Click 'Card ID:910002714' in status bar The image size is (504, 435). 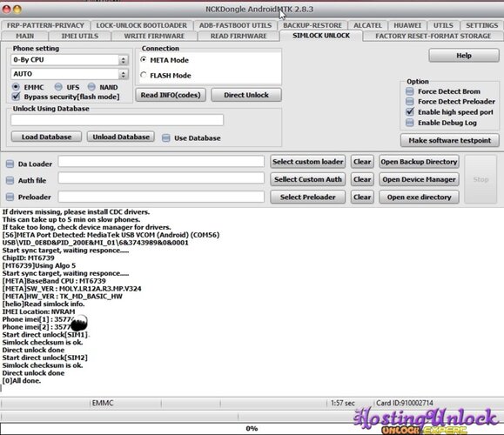coord(405,403)
